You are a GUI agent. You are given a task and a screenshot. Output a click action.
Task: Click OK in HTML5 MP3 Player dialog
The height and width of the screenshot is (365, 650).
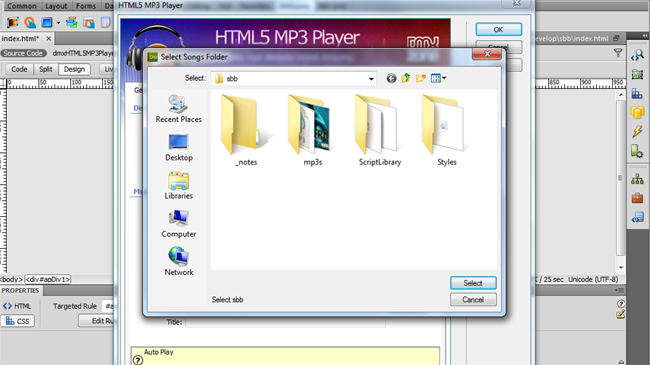pyautogui.click(x=498, y=29)
